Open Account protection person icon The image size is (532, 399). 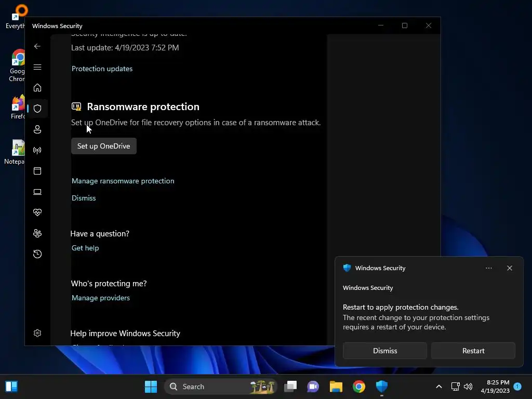click(x=37, y=129)
